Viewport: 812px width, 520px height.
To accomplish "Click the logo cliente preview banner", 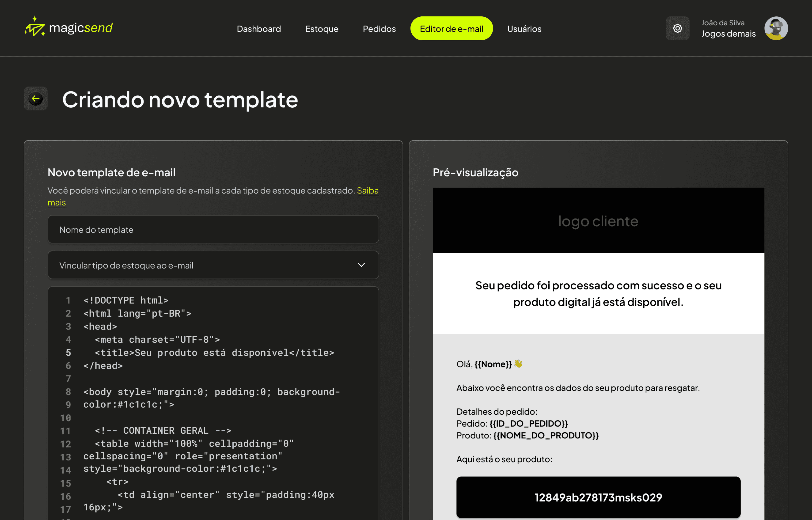I will coord(598,221).
